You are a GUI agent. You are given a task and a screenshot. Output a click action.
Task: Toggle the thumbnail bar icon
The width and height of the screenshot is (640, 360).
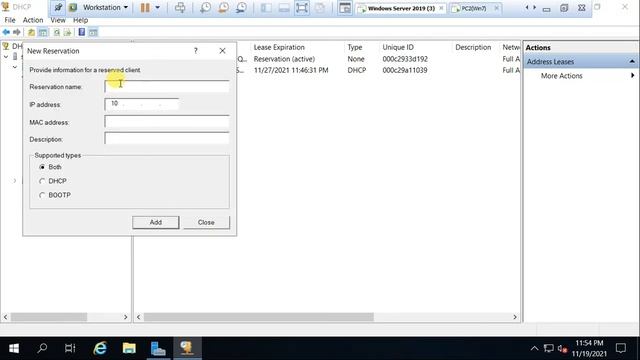[284, 8]
